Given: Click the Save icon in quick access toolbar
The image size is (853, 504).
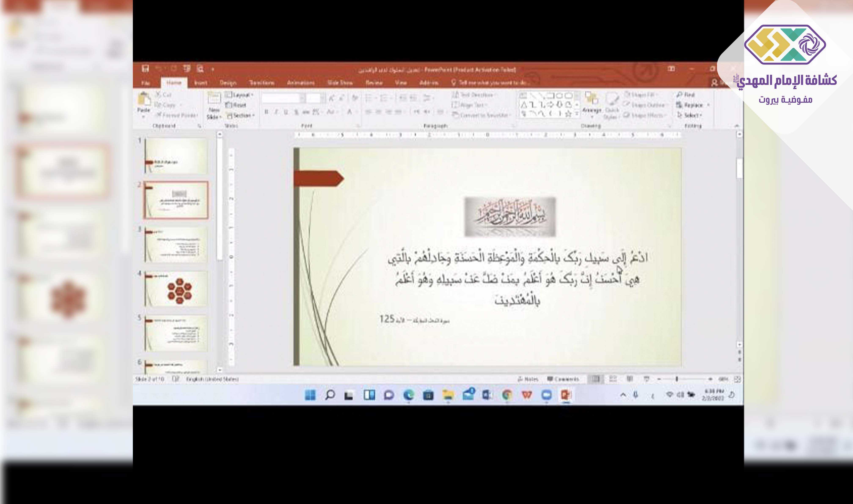Looking at the screenshot, I should [146, 69].
